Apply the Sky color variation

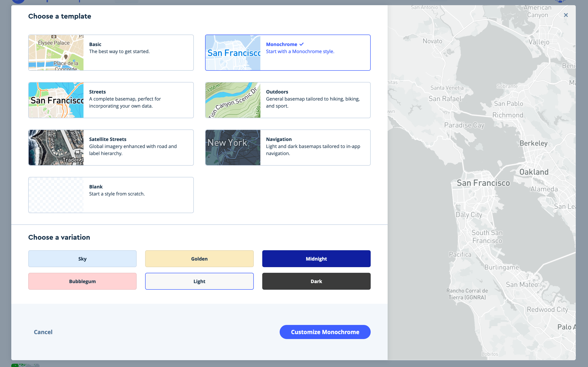point(82,259)
